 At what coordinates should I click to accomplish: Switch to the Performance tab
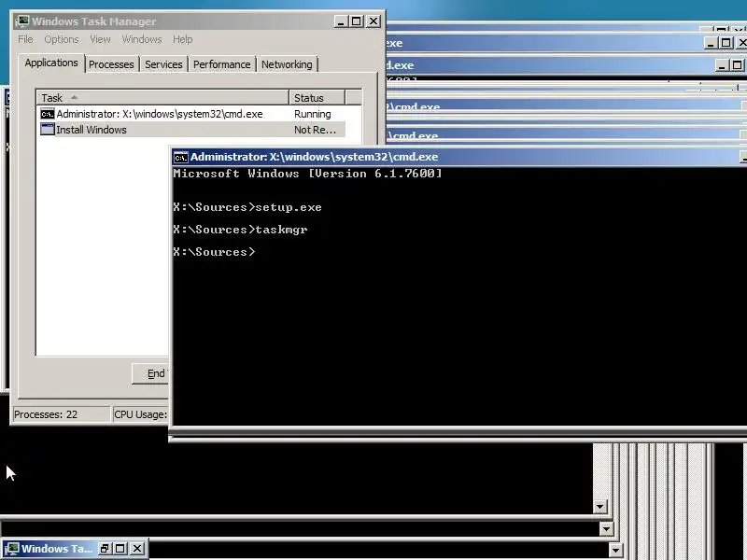pos(221,64)
